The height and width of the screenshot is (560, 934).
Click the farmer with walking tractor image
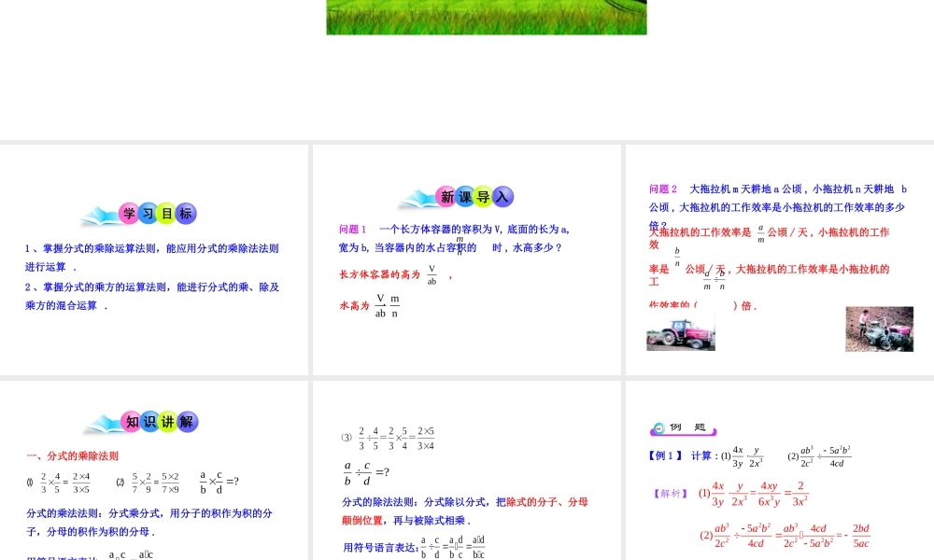point(880,329)
